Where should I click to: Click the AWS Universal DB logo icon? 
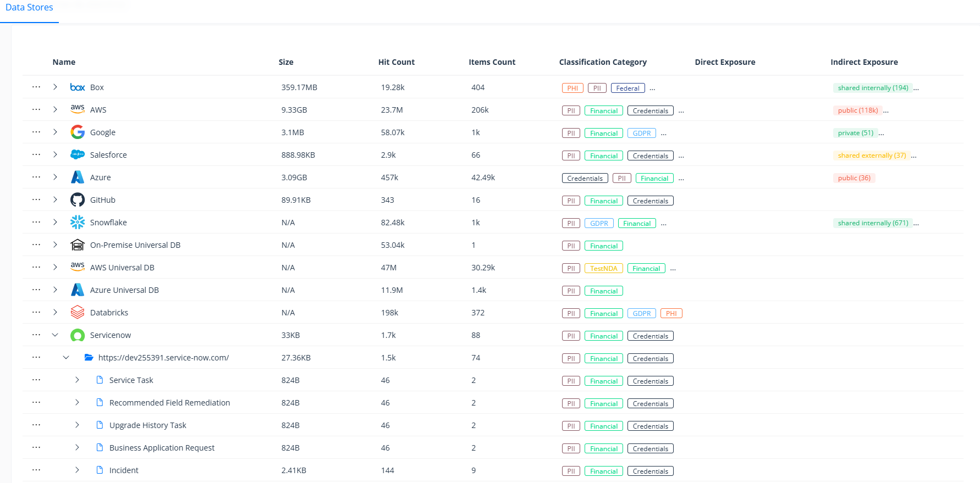coord(78,267)
